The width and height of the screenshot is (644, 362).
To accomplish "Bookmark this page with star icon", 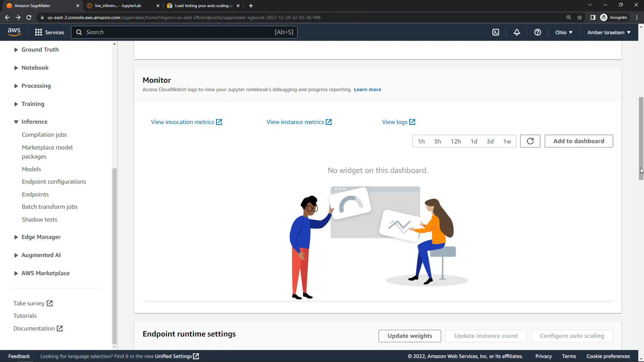I will point(580,17).
